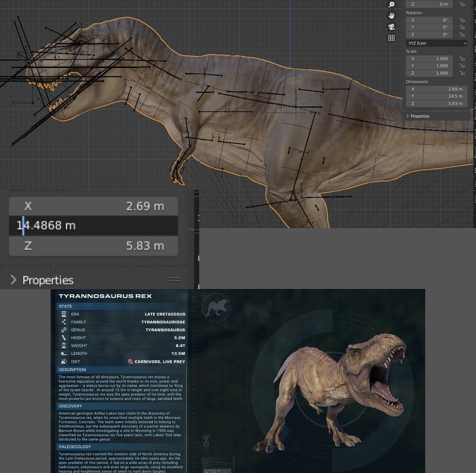Click the large zoomed Z 5.83 m field
The height and width of the screenshot is (473, 476).
pyautogui.click(x=94, y=246)
